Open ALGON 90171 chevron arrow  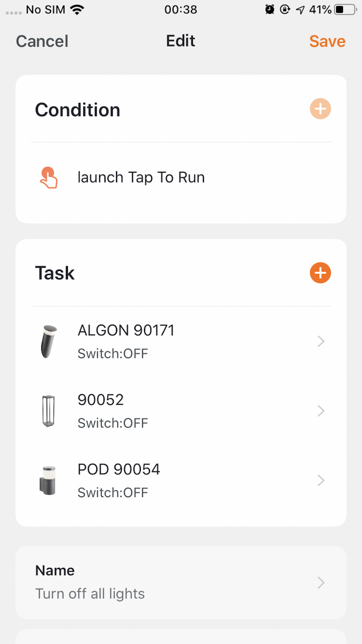pos(321,341)
